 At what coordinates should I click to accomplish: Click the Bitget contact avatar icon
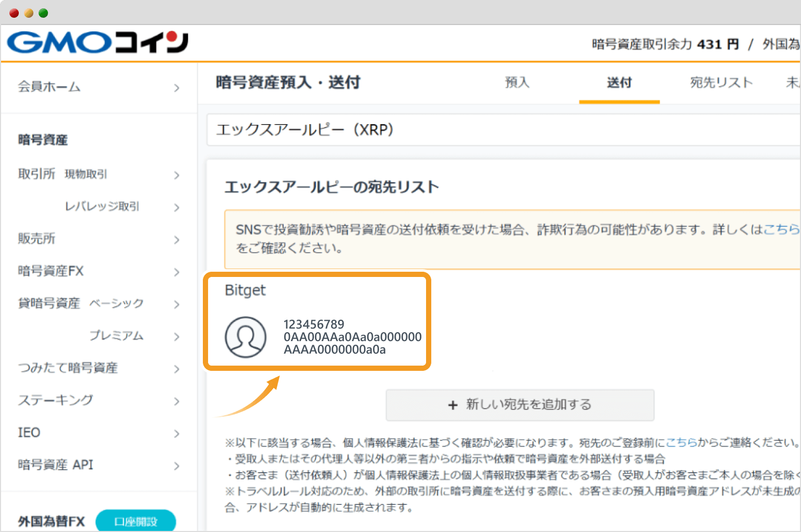click(246, 337)
